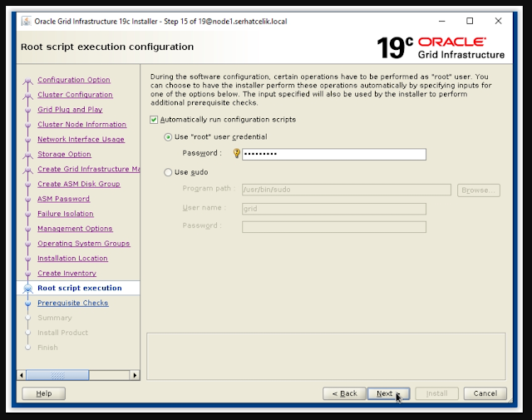
Task: Select the Use sudo radio button
Action: coord(168,172)
